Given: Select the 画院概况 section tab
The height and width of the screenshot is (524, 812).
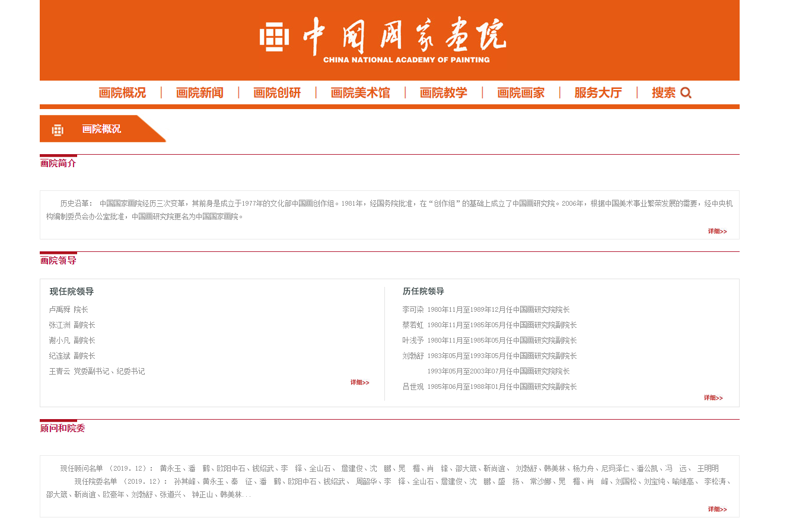Looking at the screenshot, I should [x=103, y=129].
